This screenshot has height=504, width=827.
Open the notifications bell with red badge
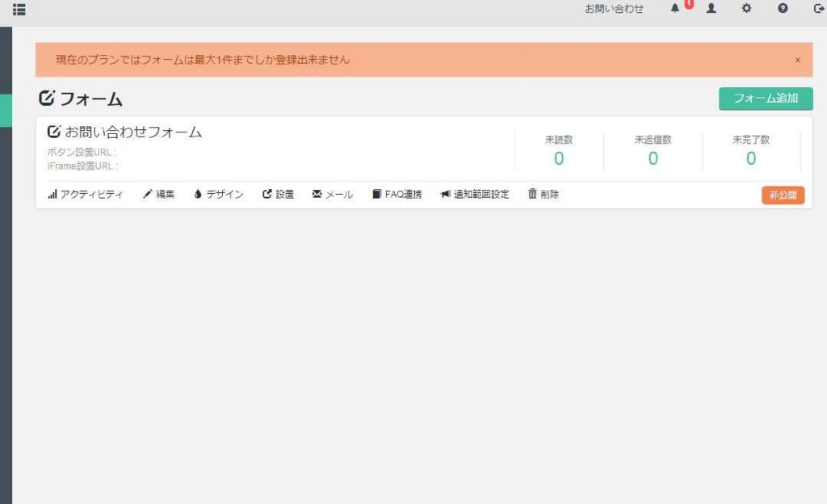pyautogui.click(x=677, y=9)
